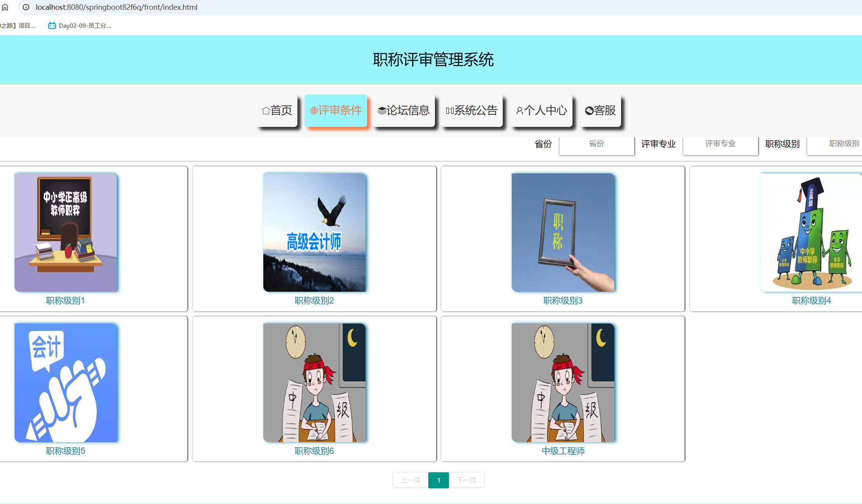Open the 职称级别2 card link
This screenshot has width=862, height=504.
[x=314, y=300]
